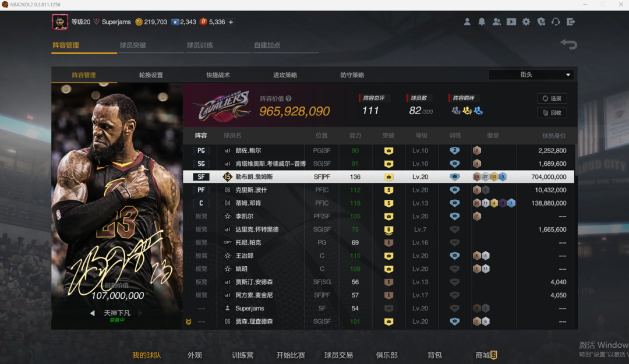
Task: Switch to the 球员训练 tab
Action: tap(200, 45)
